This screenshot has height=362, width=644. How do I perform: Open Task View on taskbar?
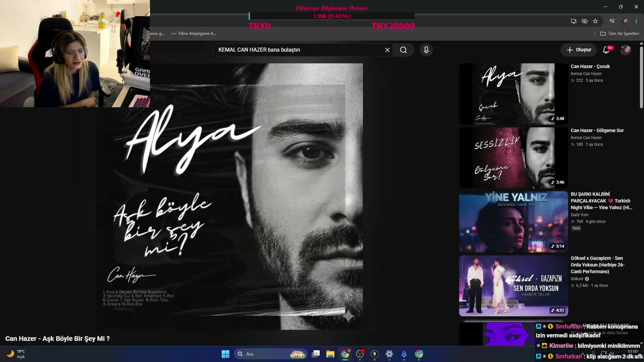click(x=315, y=354)
